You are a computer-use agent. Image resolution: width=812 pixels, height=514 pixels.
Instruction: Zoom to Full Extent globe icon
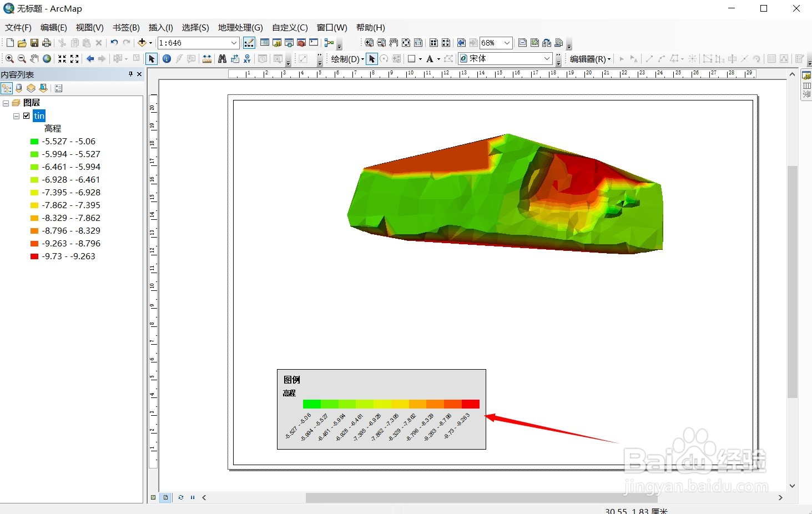[47, 58]
